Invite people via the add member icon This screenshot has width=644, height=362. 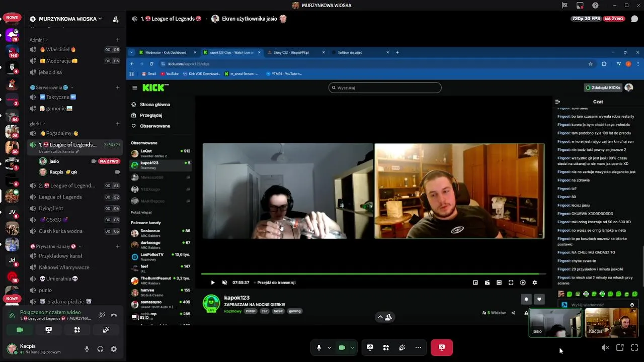(x=115, y=19)
